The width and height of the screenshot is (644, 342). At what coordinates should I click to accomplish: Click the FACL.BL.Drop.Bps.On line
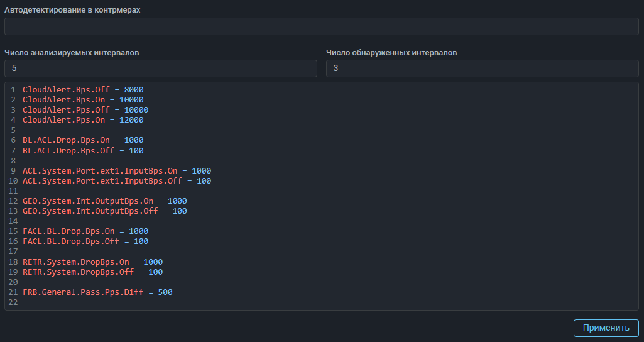point(68,231)
